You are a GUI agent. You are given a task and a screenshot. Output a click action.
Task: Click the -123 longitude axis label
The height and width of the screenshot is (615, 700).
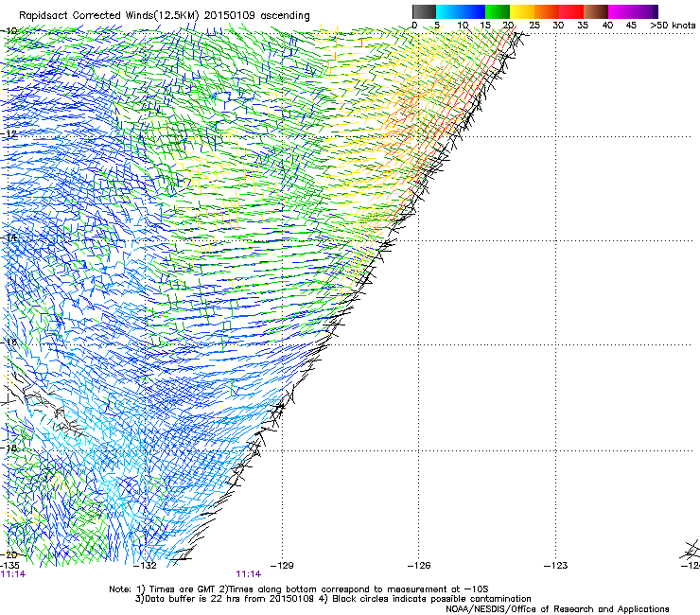point(556,566)
